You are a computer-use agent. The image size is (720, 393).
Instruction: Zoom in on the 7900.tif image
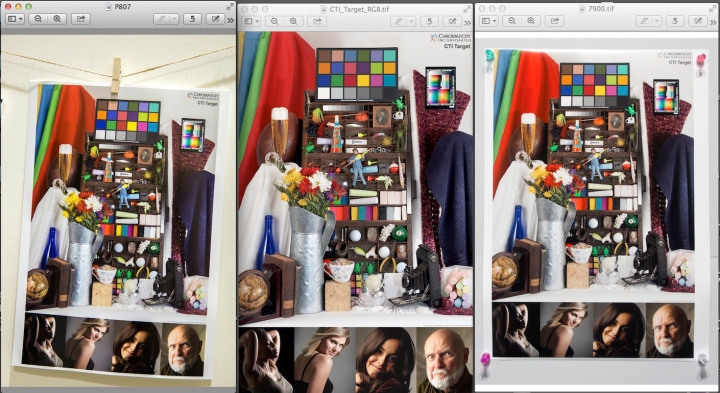(531, 21)
